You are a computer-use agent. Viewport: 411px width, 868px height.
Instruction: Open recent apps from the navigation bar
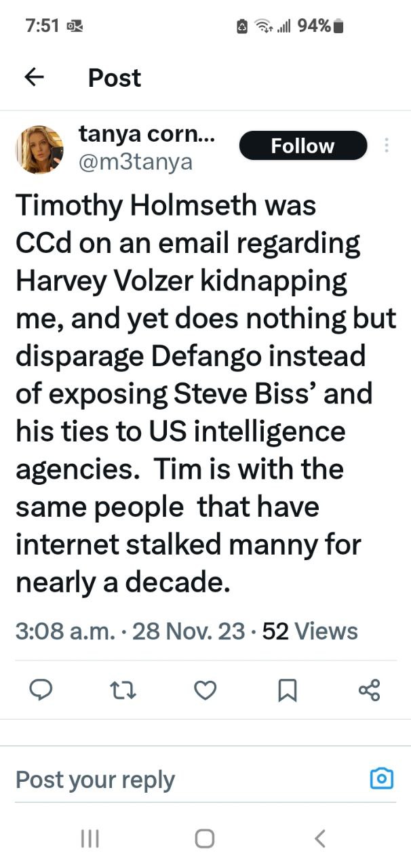pyautogui.click(x=89, y=838)
